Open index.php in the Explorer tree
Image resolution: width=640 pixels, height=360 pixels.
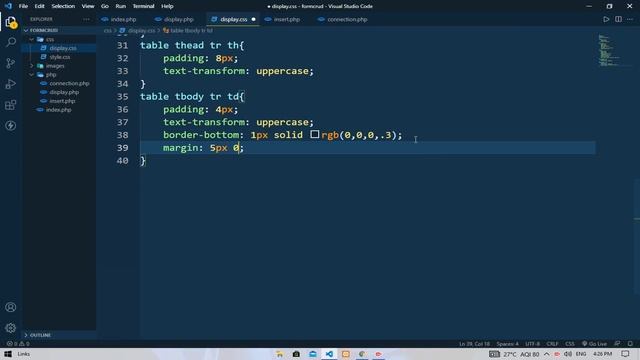pos(58,110)
